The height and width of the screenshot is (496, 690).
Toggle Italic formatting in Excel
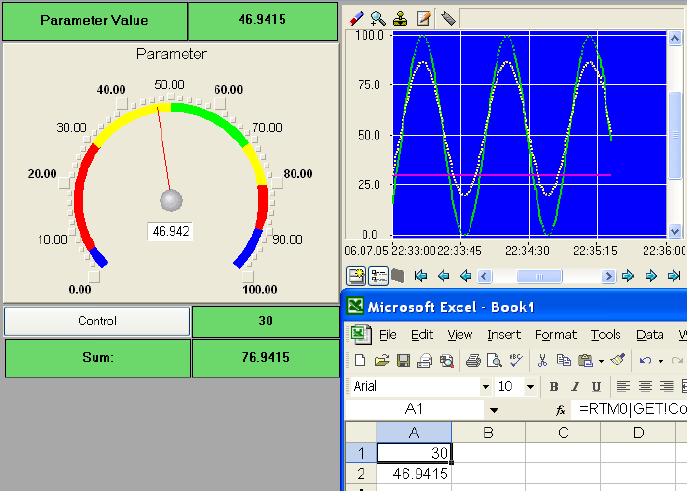pos(575,387)
